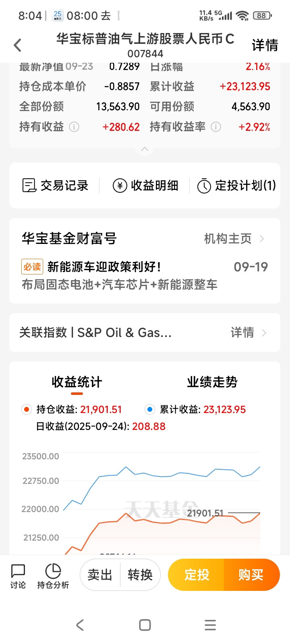
Task: Toggle 持仓收益 orange radio indicator
Action: (x=27, y=410)
